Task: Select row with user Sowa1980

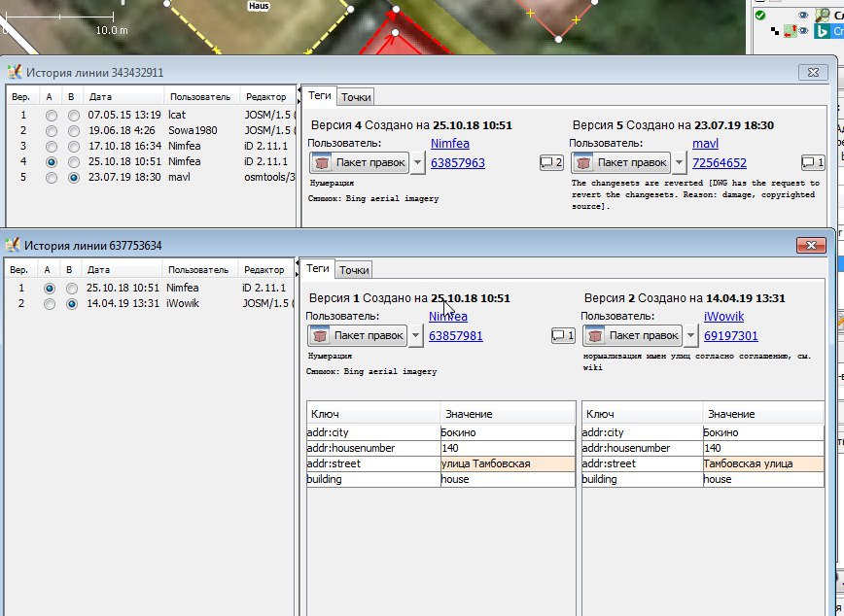Action: tap(151, 131)
